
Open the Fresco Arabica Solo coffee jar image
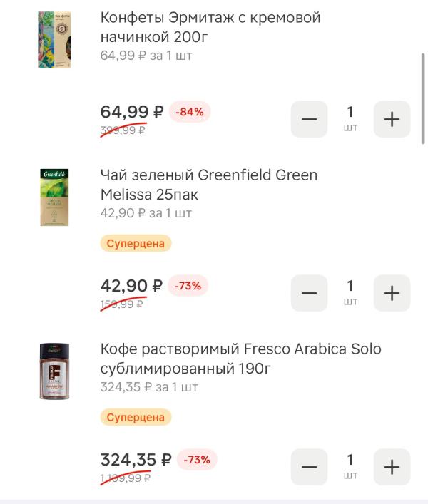click(54, 371)
